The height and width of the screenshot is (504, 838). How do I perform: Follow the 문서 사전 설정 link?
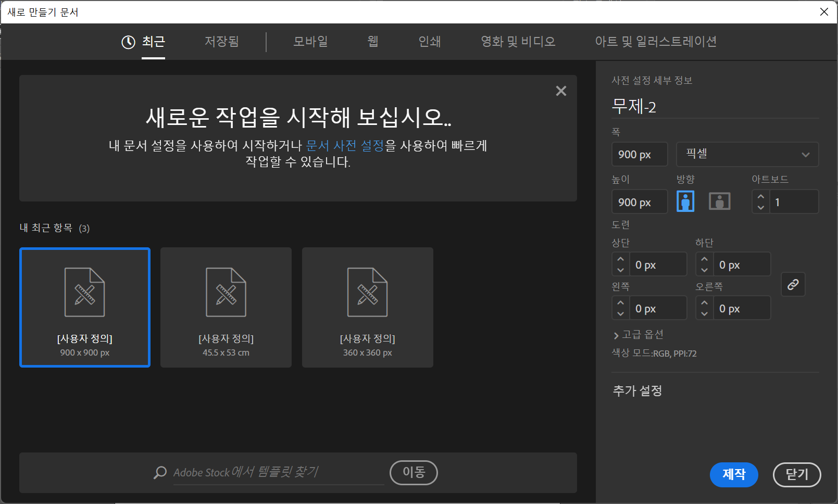tap(345, 145)
